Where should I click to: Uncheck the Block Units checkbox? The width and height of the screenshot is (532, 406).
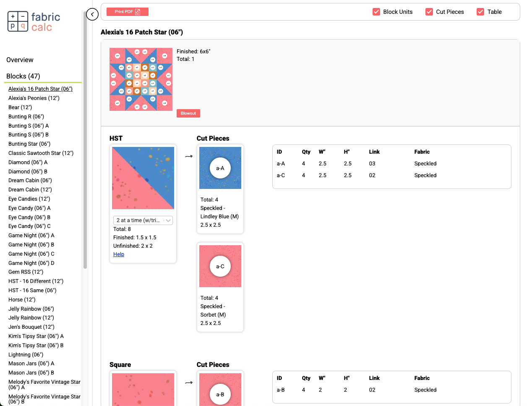(376, 12)
